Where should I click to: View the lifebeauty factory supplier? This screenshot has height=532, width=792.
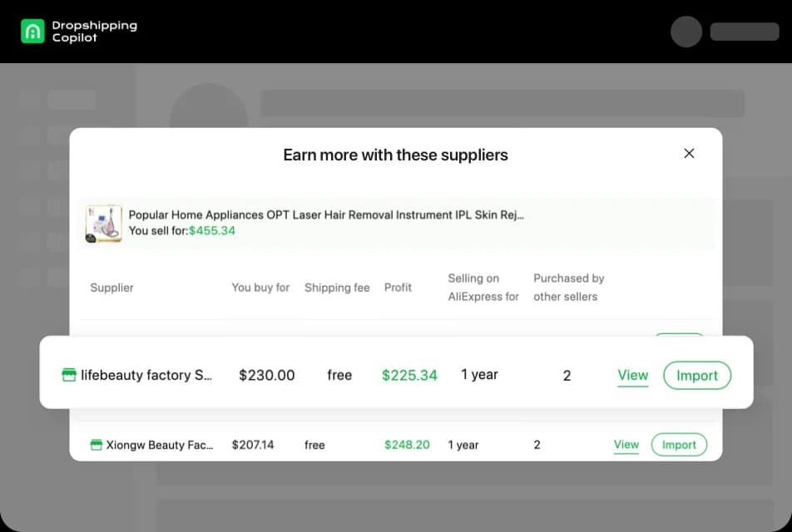coord(633,376)
